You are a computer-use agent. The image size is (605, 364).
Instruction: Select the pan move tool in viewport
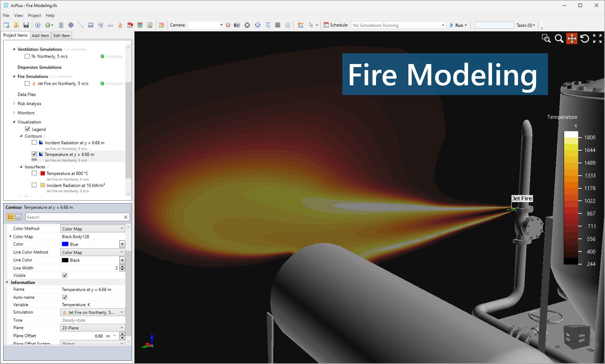tap(572, 39)
